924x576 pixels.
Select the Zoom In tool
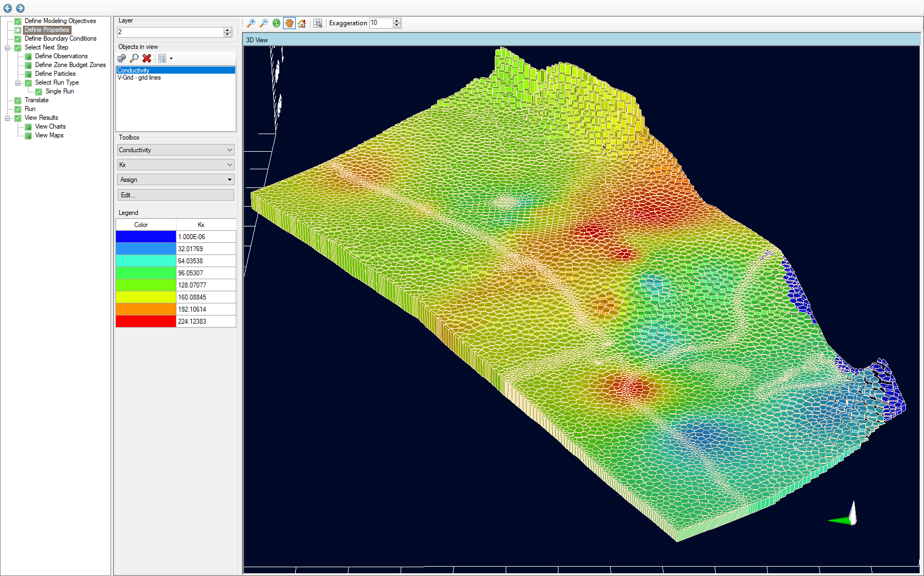[251, 23]
